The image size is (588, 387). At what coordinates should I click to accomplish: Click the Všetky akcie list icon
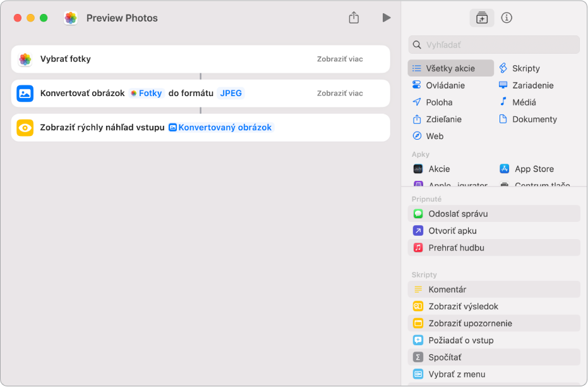point(417,68)
